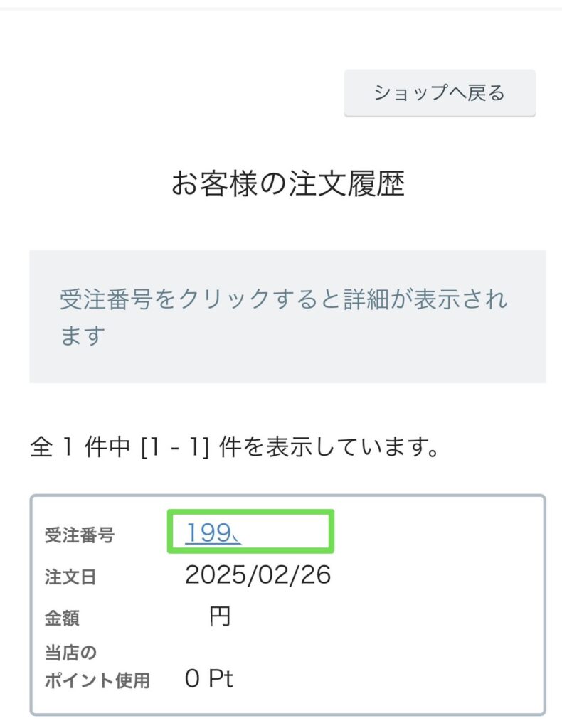Click the 金額 field label
The image size is (562, 728).
click(62, 618)
